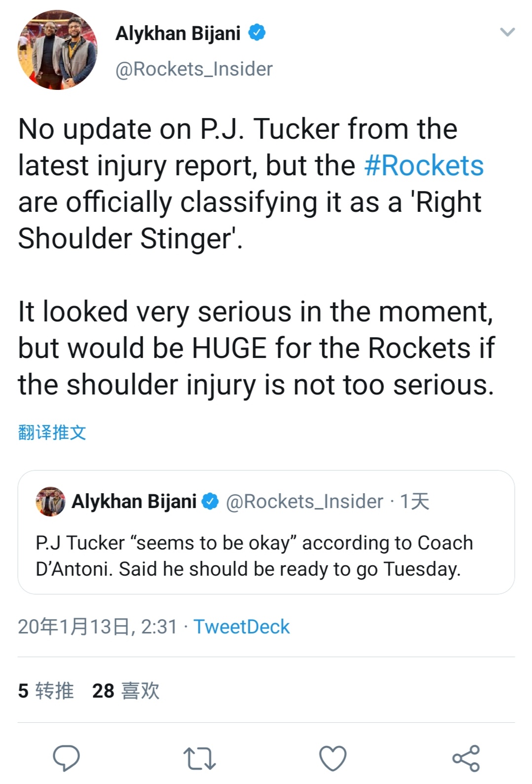The image size is (532, 784).
Task: Tap the @Rockets_Insider handle under author name
Action: point(193,69)
